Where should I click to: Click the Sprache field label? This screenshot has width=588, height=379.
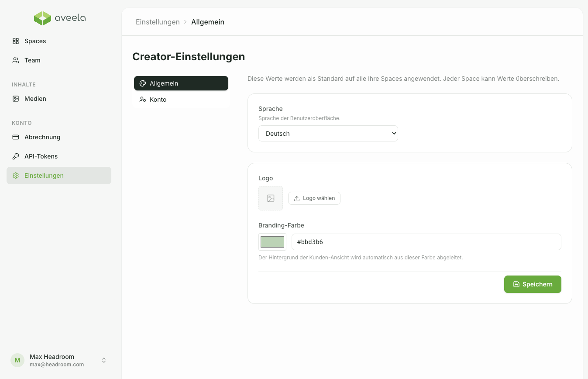click(271, 109)
